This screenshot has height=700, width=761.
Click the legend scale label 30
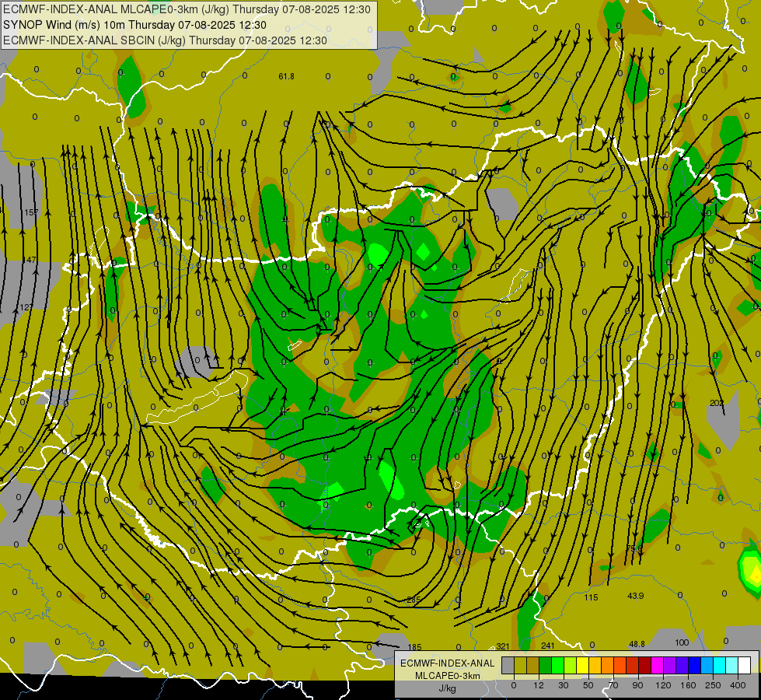(564, 685)
